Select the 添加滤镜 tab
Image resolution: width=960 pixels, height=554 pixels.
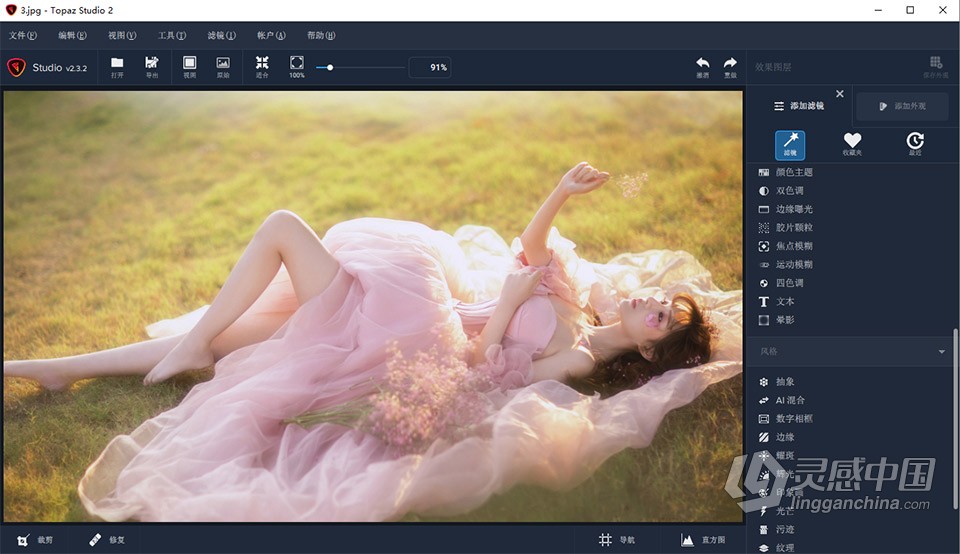tap(799, 106)
